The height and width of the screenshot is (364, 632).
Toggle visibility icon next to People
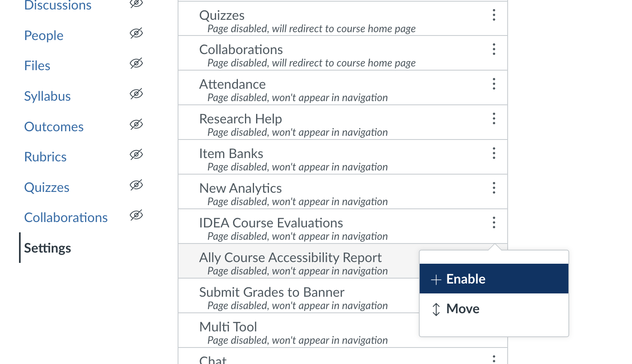click(136, 33)
